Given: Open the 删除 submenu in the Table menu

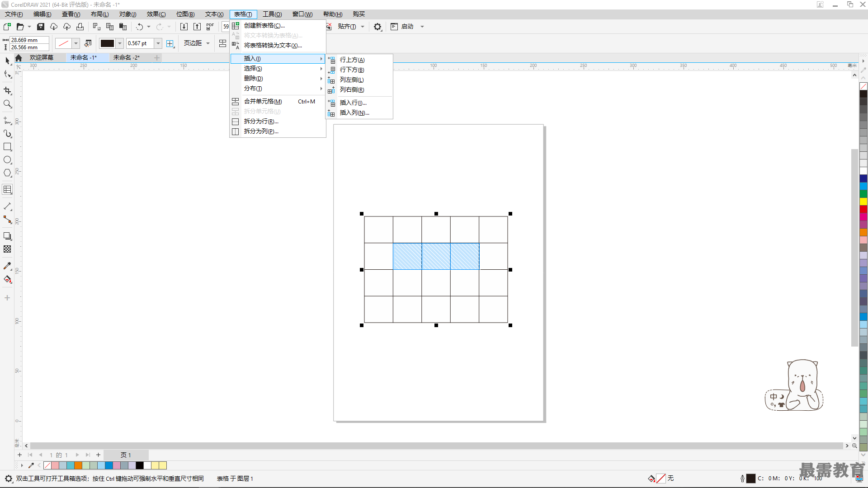Looking at the screenshot, I should tap(278, 79).
